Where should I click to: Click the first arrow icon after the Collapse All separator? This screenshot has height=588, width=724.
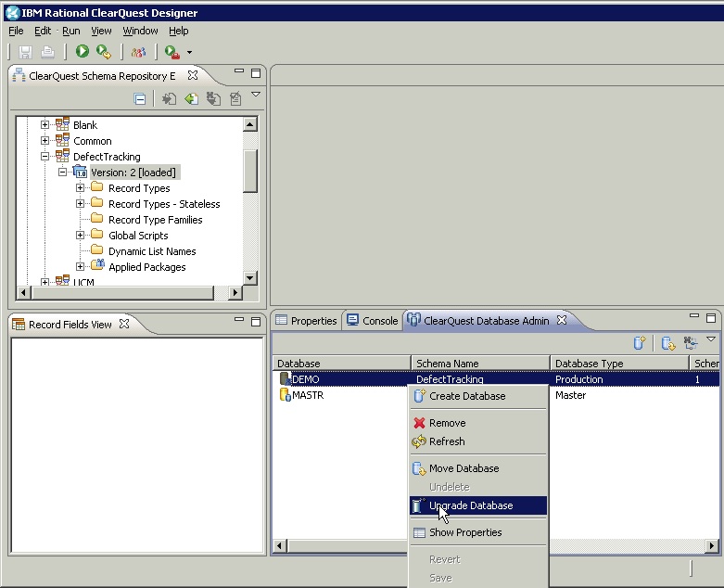click(x=169, y=98)
